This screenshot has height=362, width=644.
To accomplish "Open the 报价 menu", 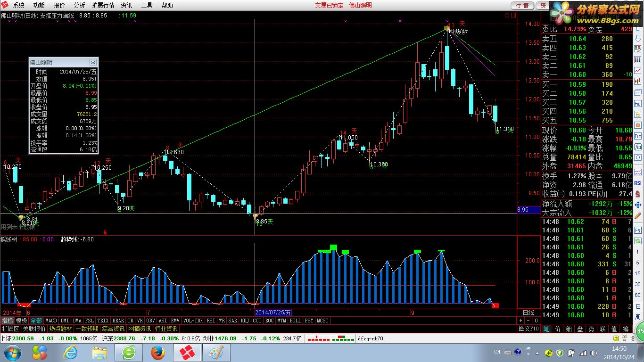I will [59, 6].
